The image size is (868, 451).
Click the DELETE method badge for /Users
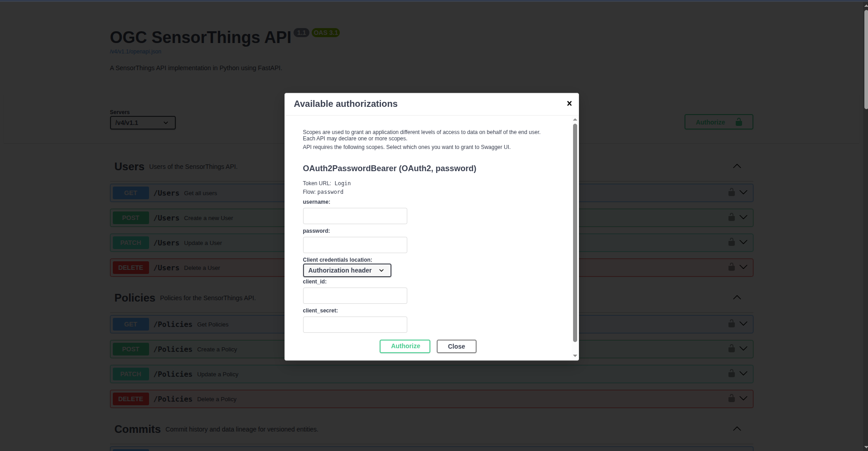point(131,268)
